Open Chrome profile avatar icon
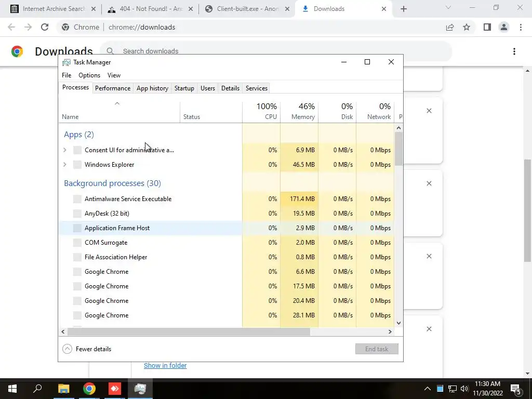The image size is (532, 399). tap(504, 27)
